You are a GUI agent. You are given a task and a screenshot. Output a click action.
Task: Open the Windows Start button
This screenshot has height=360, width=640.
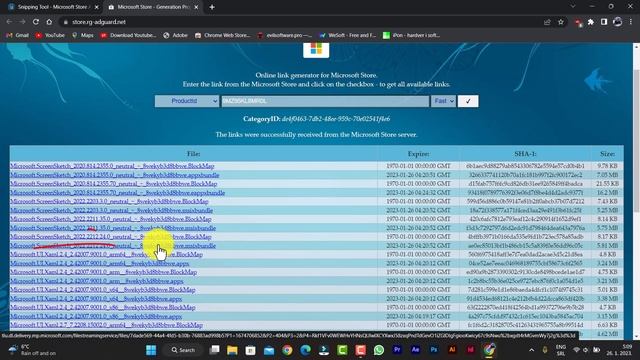[151, 350]
